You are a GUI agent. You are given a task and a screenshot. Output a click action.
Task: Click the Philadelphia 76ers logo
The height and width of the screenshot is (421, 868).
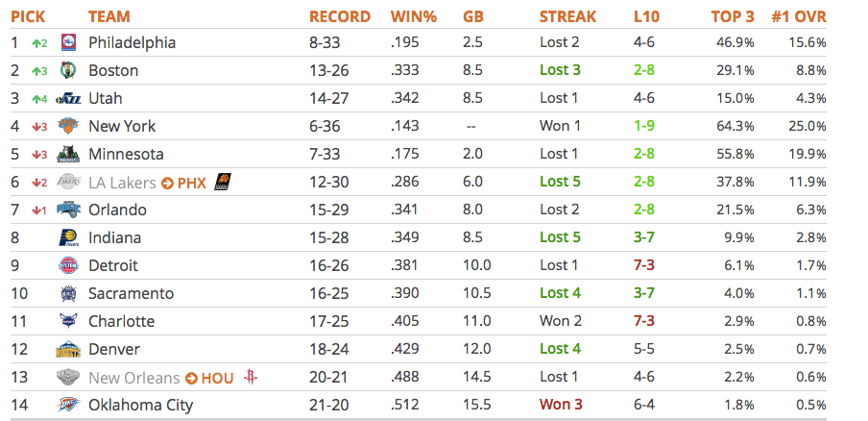(x=68, y=42)
